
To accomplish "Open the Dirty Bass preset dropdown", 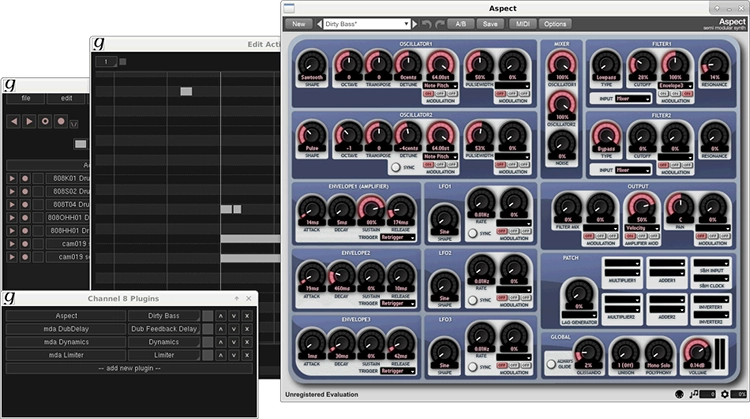I will click(366, 24).
